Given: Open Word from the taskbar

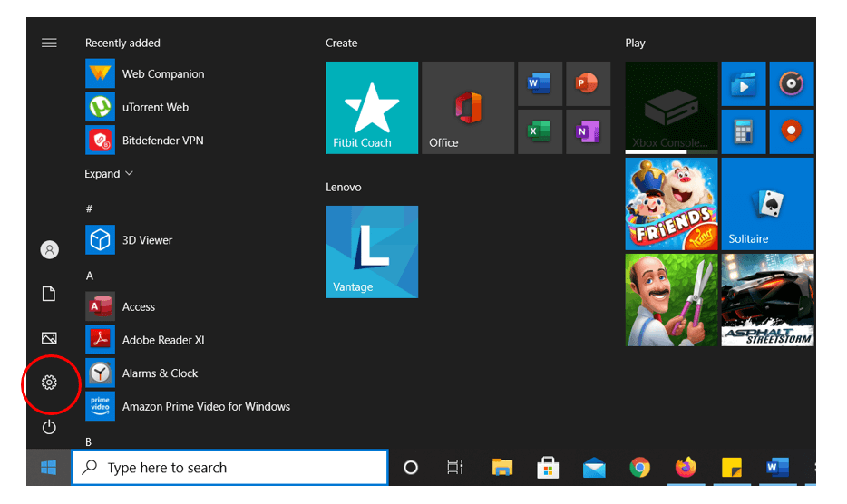Looking at the screenshot, I should tap(778, 467).
